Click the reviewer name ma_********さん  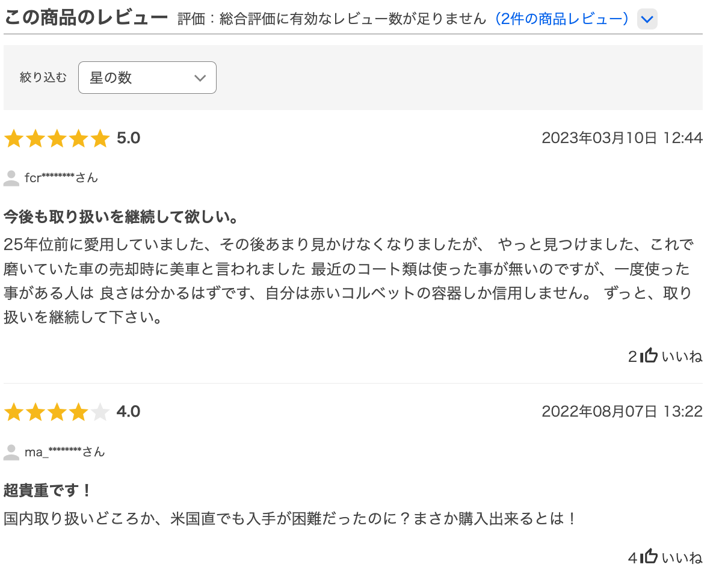click(x=64, y=452)
